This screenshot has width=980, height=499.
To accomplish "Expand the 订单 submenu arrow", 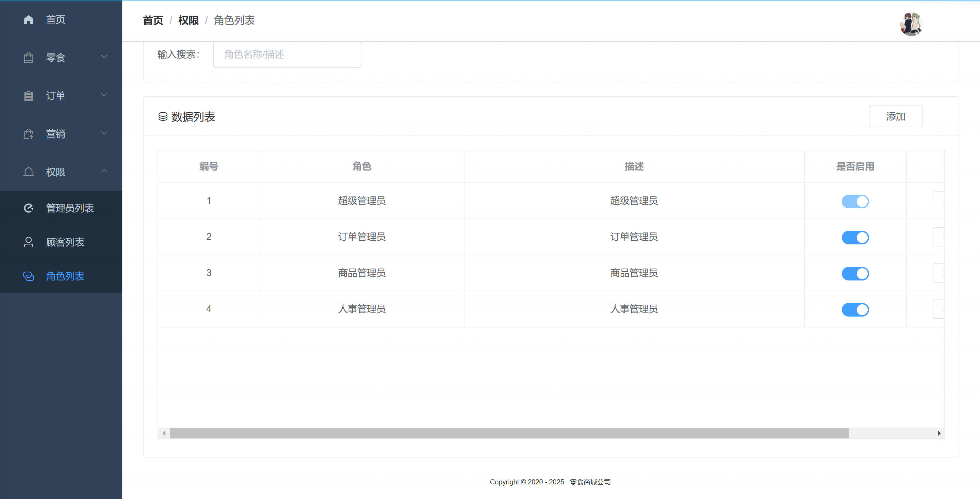I will click(104, 95).
